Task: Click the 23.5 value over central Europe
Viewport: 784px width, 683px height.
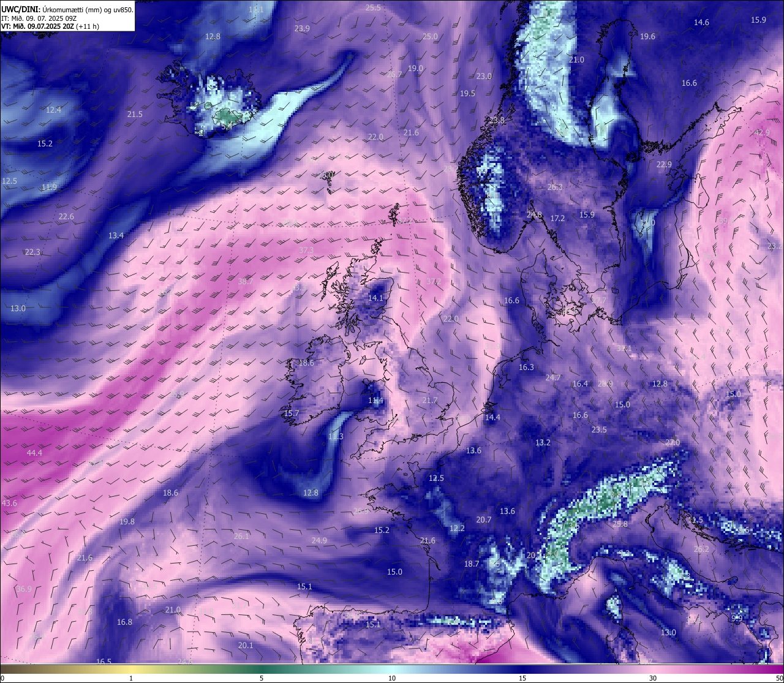Action: click(x=599, y=429)
